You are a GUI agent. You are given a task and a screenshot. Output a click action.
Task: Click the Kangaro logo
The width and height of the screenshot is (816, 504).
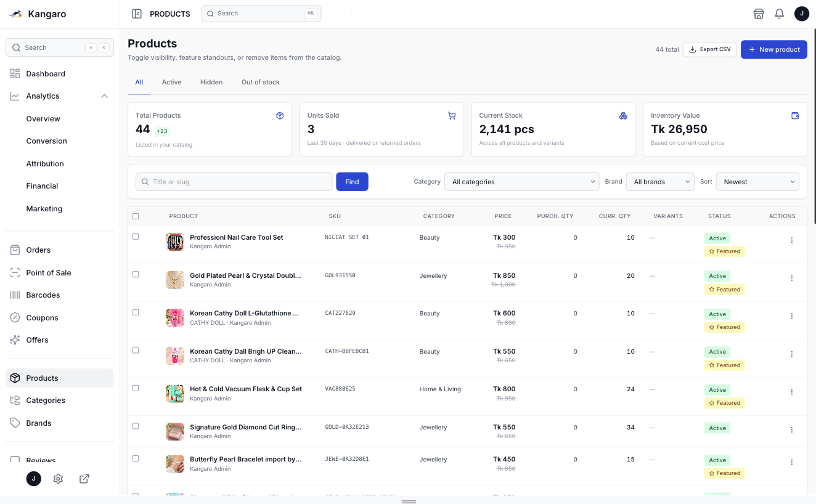tap(15, 14)
